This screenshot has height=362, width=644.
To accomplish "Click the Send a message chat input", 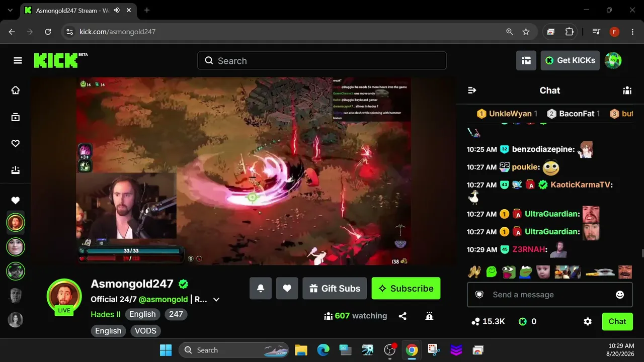I will [550, 295].
